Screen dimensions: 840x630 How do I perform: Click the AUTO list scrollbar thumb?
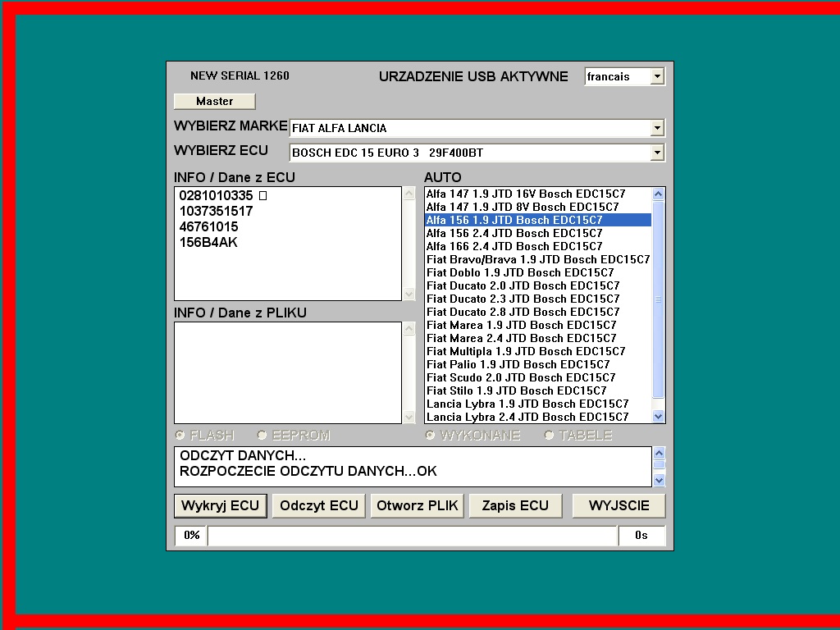point(659,299)
